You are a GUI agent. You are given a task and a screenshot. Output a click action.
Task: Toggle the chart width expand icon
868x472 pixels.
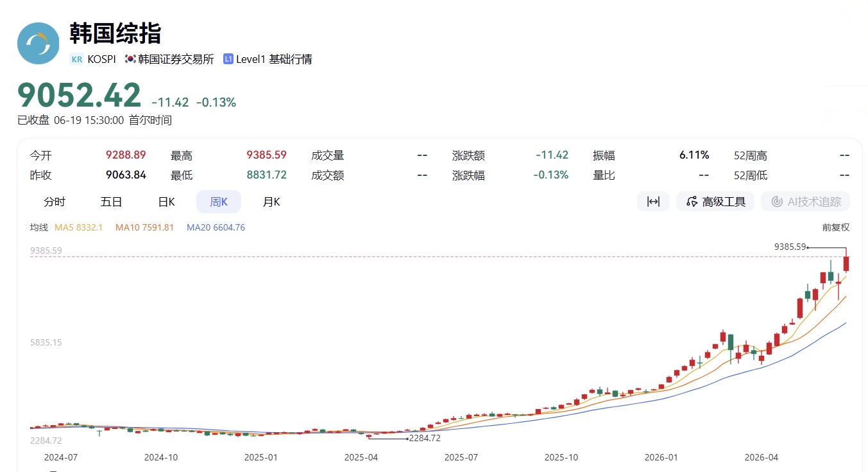[653, 202]
